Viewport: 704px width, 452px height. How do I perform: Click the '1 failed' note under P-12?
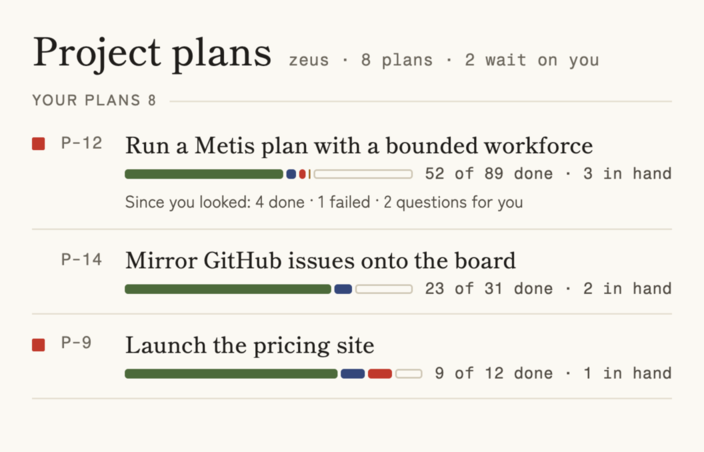tap(344, 202)
